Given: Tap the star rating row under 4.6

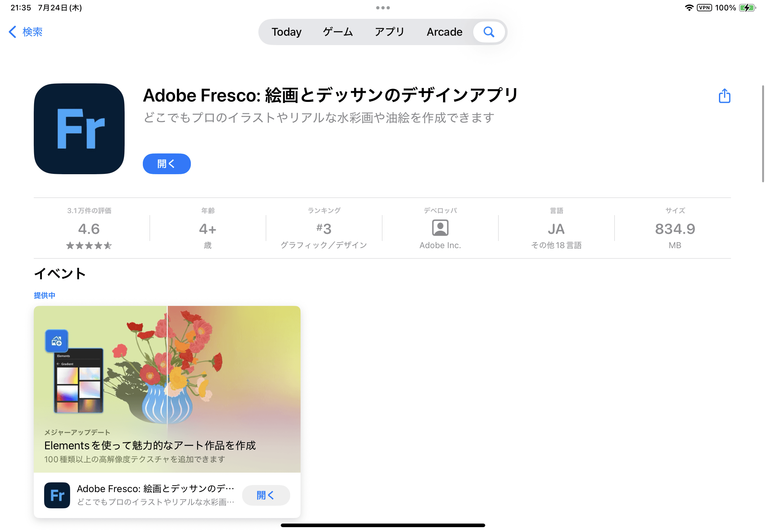Looking at the screenshot, I should (x=89, y=246).
